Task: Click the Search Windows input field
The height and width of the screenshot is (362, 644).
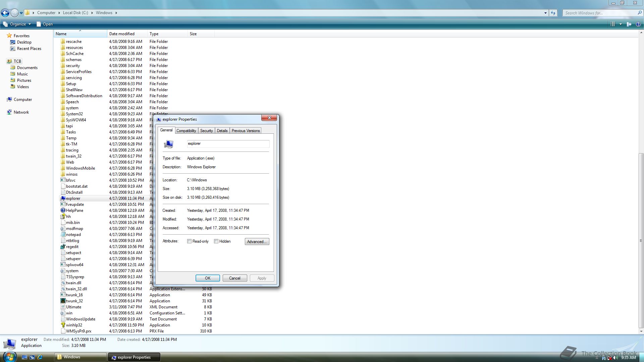Action: (x=600, y=13)
